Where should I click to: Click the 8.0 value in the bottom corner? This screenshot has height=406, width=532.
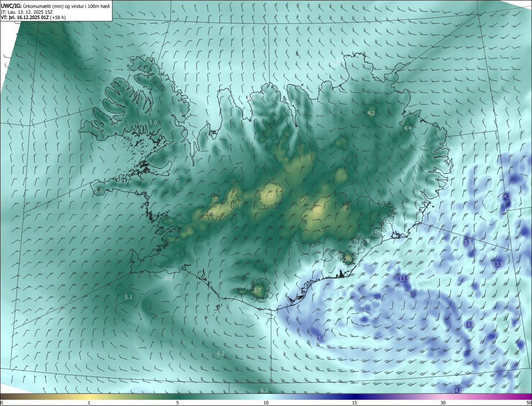(x=524, y=389)
